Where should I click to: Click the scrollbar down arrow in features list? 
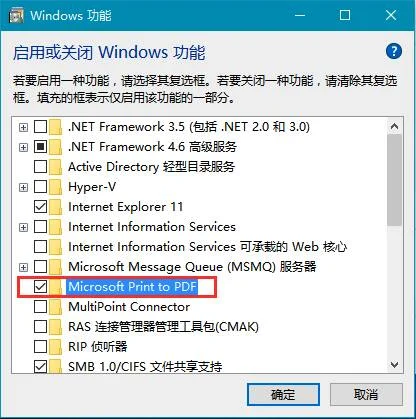coord(394,365)
